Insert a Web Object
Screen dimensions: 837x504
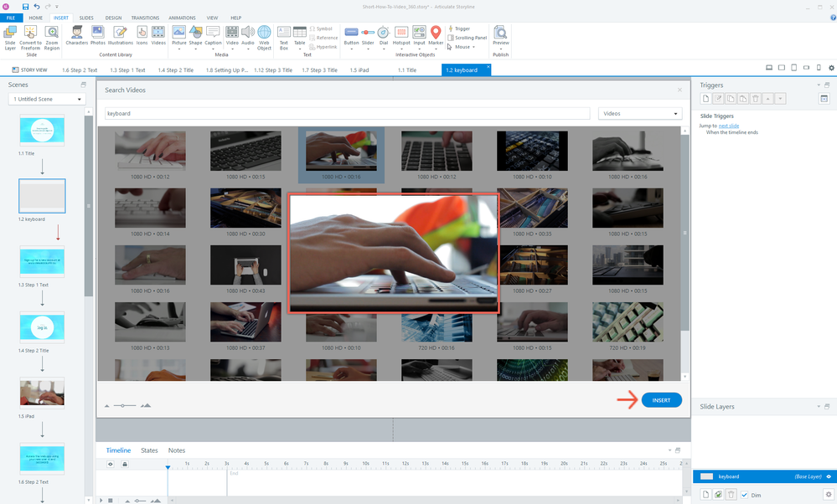(x=264, y=33)
